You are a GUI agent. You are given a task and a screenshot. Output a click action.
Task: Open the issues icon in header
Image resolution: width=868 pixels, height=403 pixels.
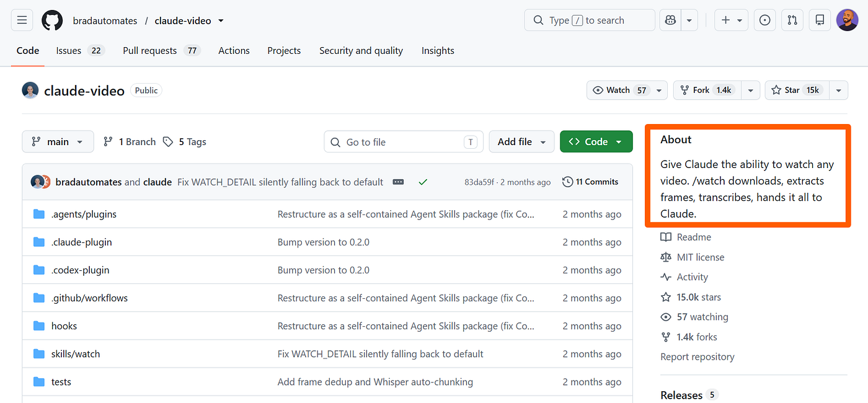(765, 20)
